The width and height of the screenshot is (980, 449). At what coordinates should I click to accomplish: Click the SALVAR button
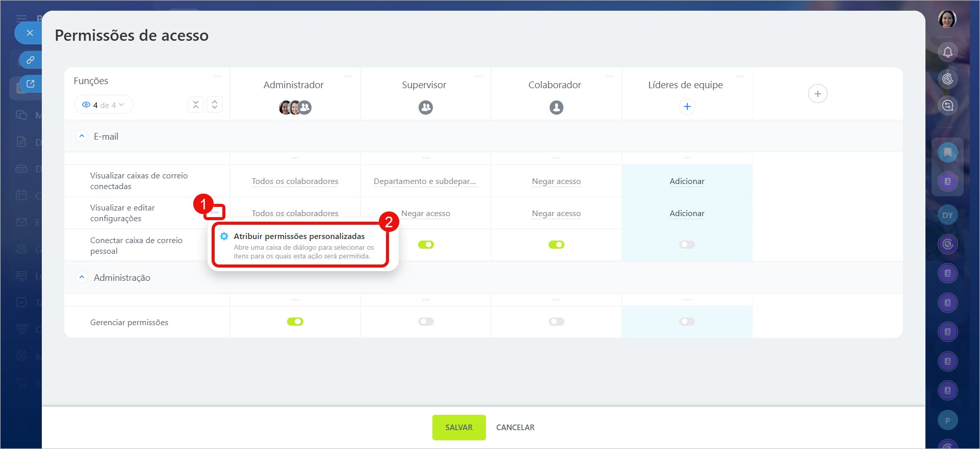458,427
